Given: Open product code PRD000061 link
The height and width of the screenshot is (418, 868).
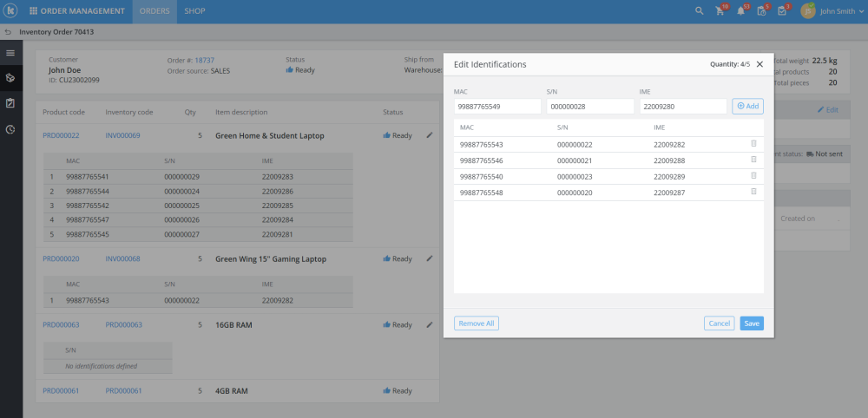Looking at the screenshot, I should [61, 391].
